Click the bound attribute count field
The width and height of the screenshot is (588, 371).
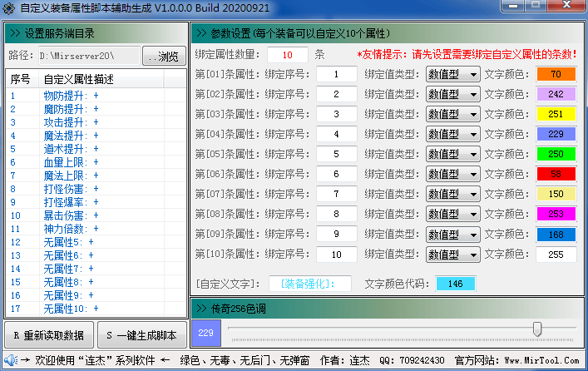click(288, 54)
